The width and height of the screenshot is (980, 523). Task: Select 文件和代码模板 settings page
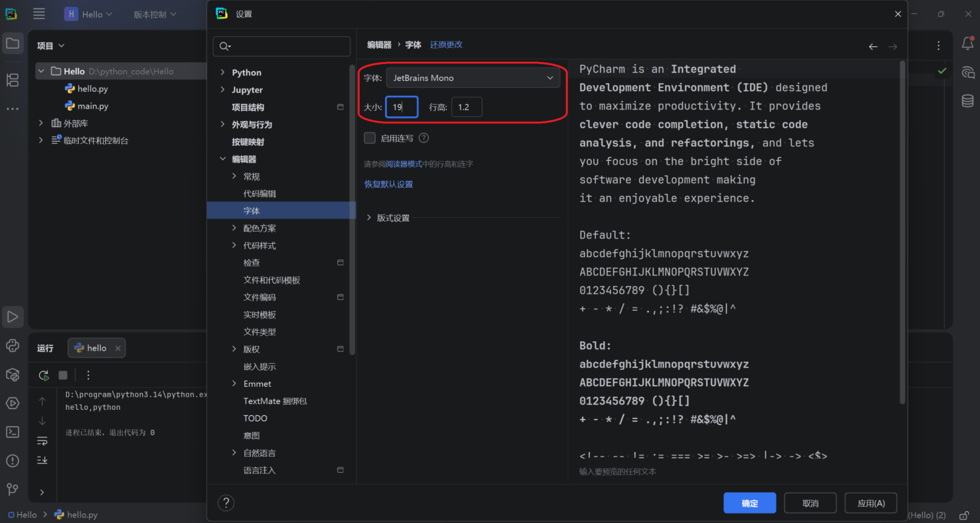[x=272, y=280]
